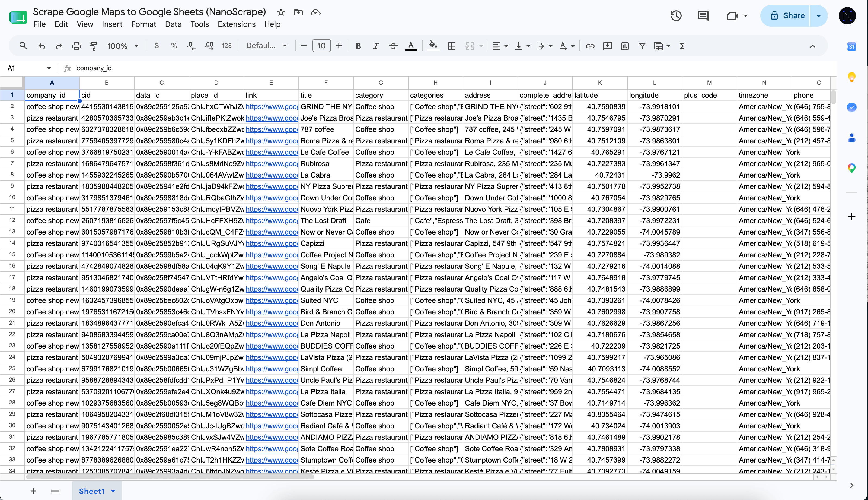Viewport: 868px width, 500px height.
Task: Open the zoom 100% dropdown
Action: (123, 46)
